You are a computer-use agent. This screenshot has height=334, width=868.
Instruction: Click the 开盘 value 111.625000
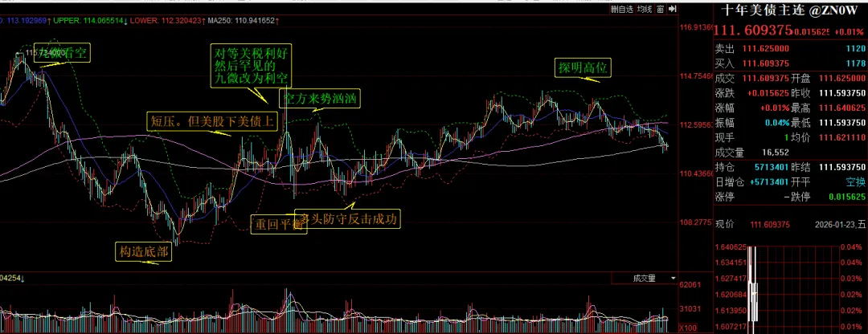click(842, 79)
